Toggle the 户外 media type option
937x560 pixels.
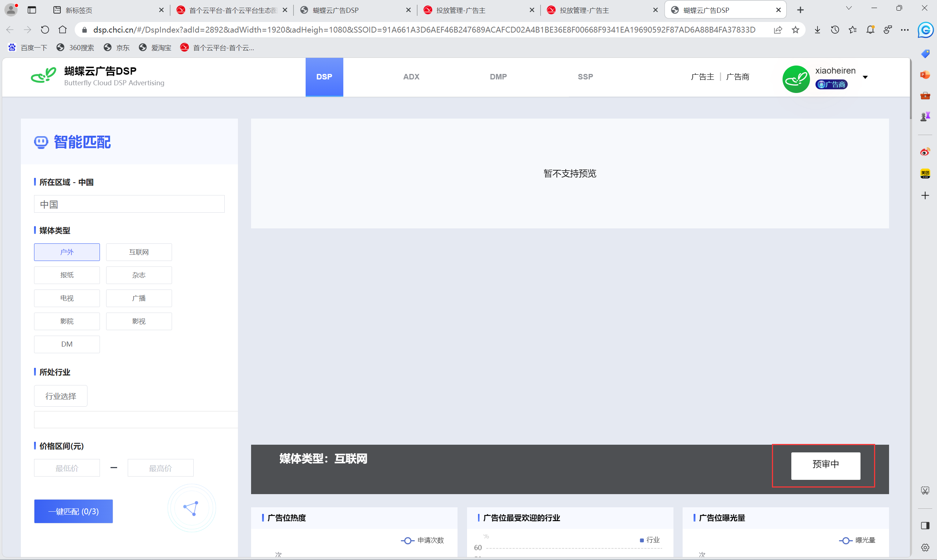tap(67, 252)
